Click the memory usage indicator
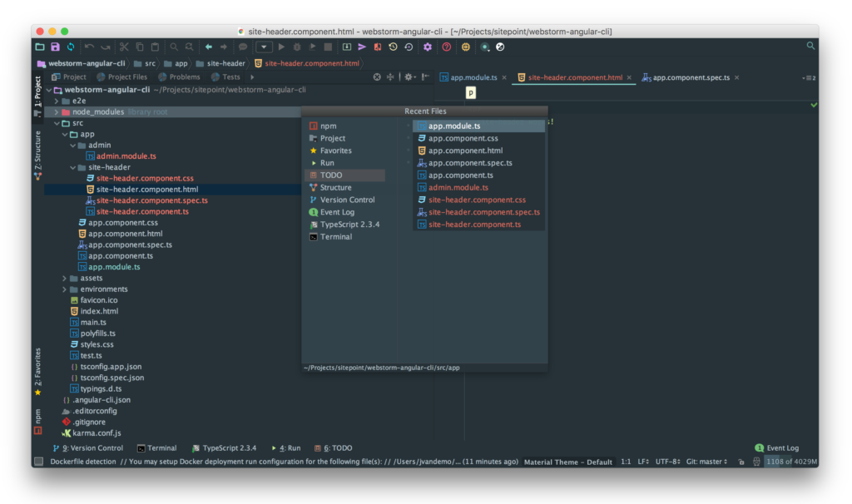This screenshot has height=504, width=852. pos(791,462)
